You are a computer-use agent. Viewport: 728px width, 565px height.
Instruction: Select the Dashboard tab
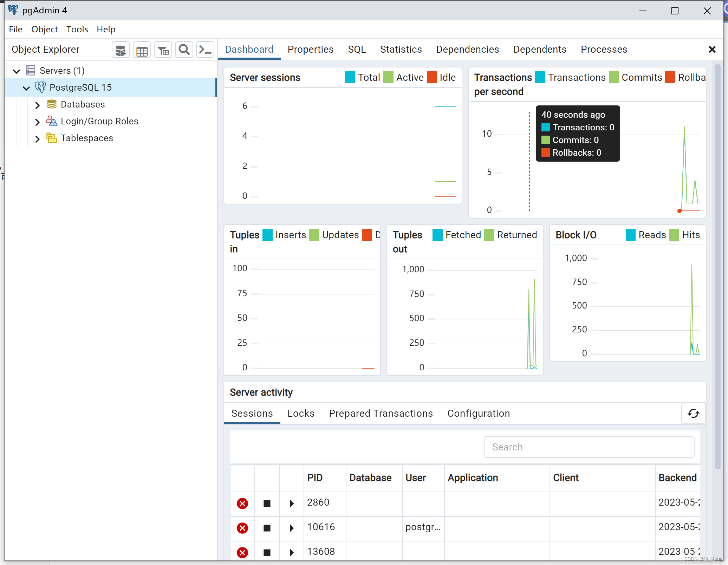[249, 50]
